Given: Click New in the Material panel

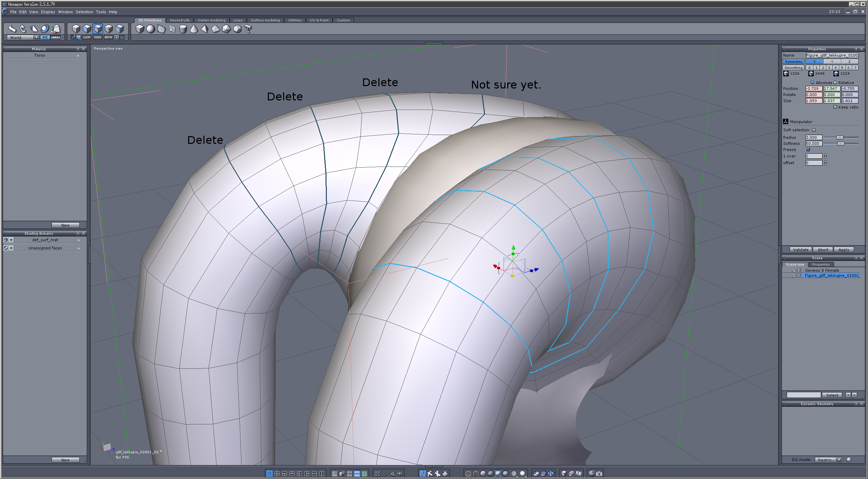Looking at the screenshot, I should 65,225.
